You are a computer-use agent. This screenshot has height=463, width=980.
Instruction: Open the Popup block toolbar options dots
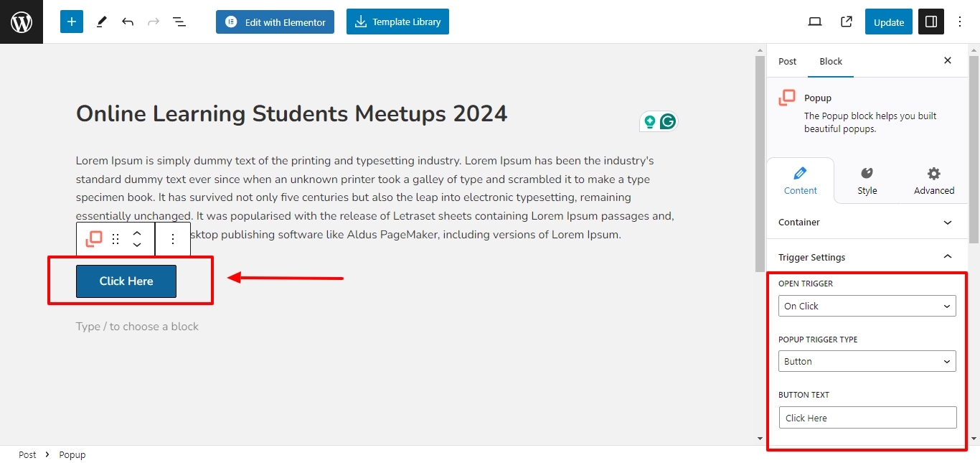click(x=172, y=239)
